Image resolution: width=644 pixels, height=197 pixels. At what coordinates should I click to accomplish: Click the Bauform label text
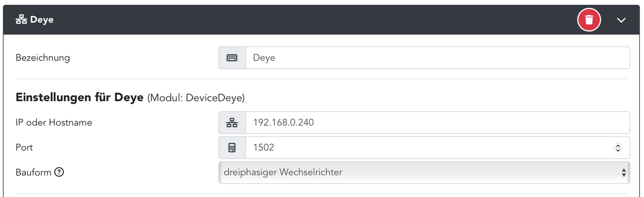[33, 172]
